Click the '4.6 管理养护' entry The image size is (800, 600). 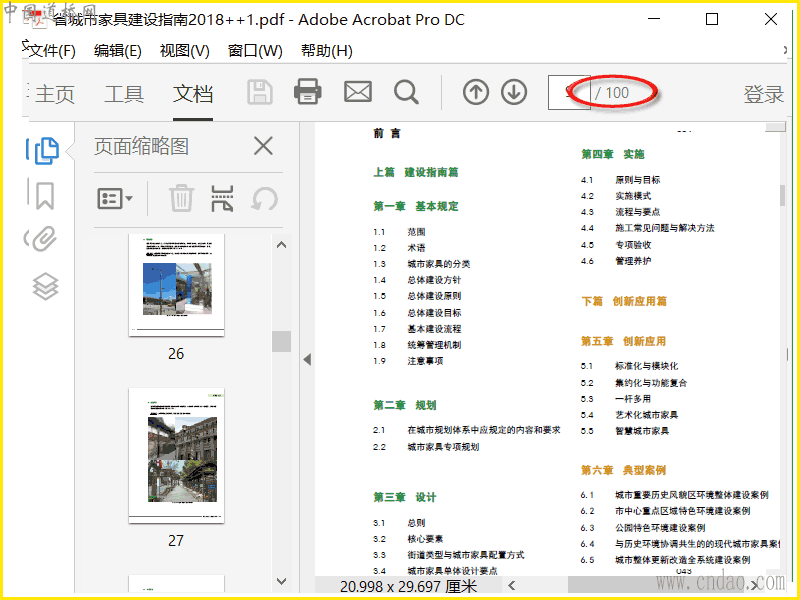point(616,261)
